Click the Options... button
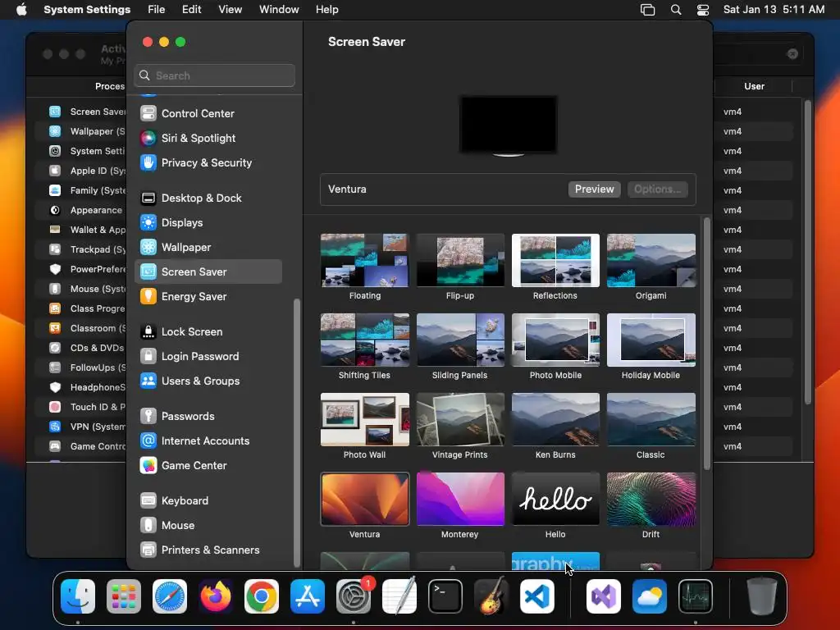Viewport: 840px width, 630px height. (x=657, y=189)
